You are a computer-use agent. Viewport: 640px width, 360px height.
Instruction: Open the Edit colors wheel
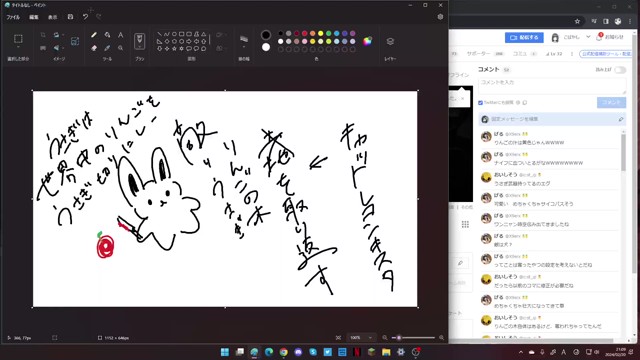(x=367, y=41)
